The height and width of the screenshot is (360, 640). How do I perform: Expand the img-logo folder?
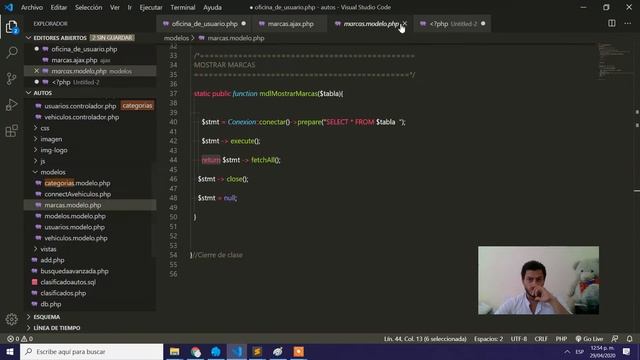(x=54, y=150)
